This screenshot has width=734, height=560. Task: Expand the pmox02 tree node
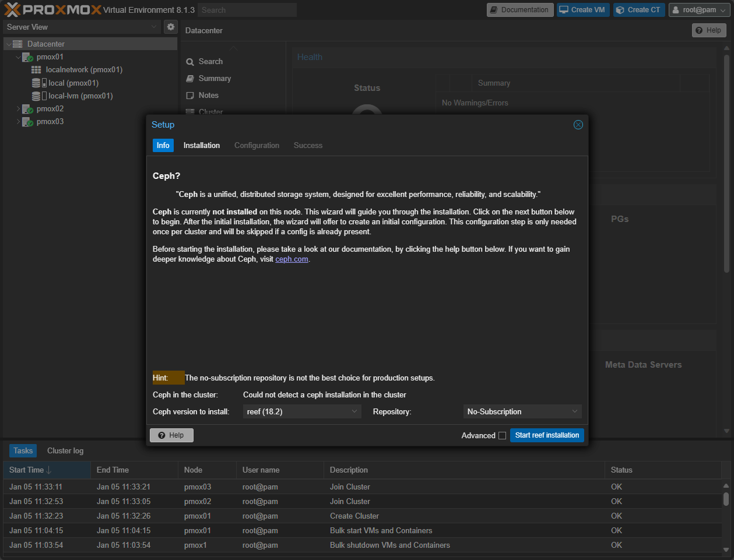coord(18,109)
